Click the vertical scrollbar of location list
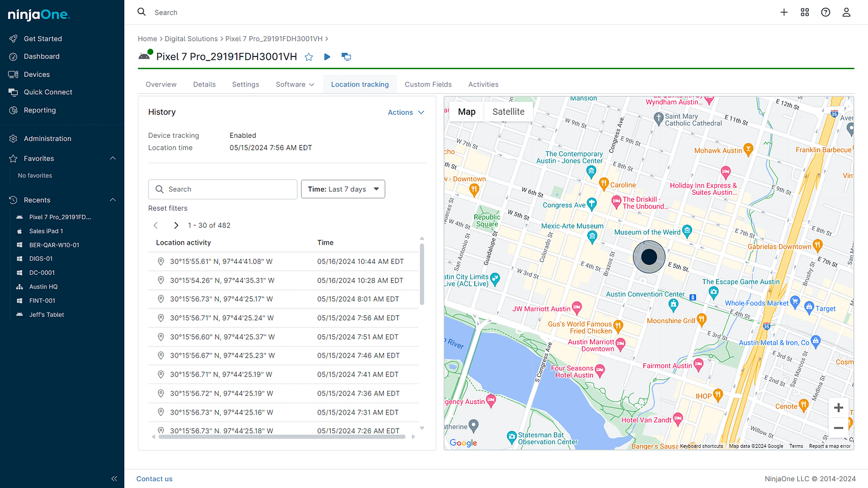The width and height of the screenshot is (868, 488). point(422,274)
